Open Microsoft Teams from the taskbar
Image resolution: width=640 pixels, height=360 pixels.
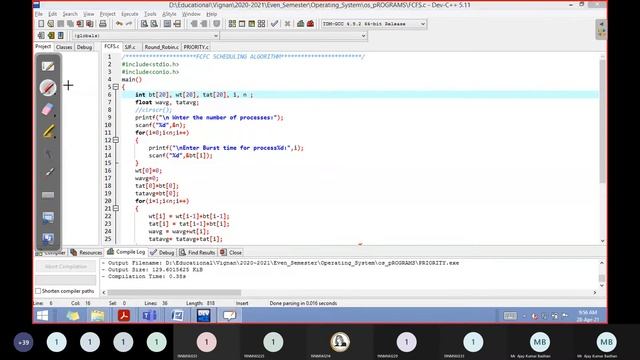[150, 316]
